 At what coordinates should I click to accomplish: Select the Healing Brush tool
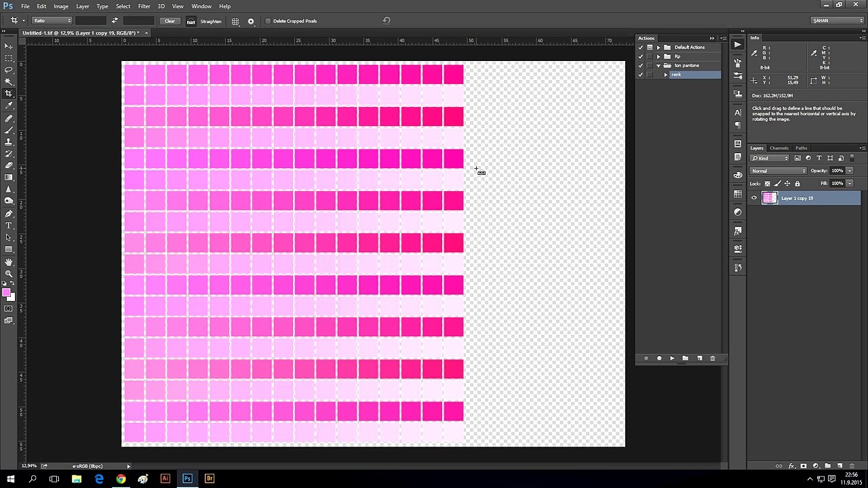tap(9, 118)
